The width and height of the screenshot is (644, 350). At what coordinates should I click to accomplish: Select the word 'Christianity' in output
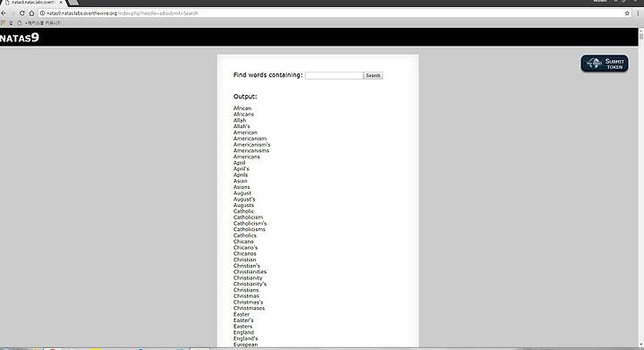click(248, 278)
